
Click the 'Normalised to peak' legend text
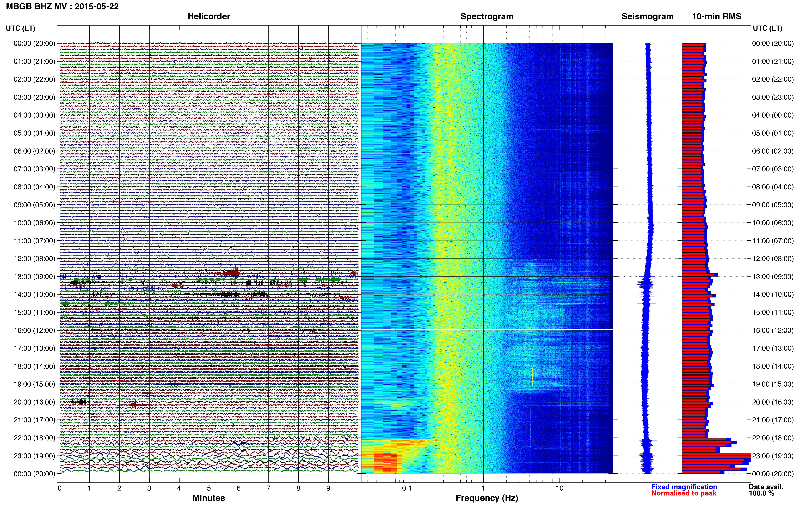point(684,493)
